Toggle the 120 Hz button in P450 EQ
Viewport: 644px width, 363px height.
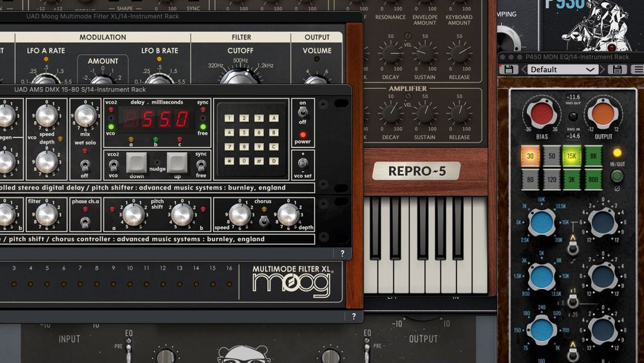coord(552,179)
